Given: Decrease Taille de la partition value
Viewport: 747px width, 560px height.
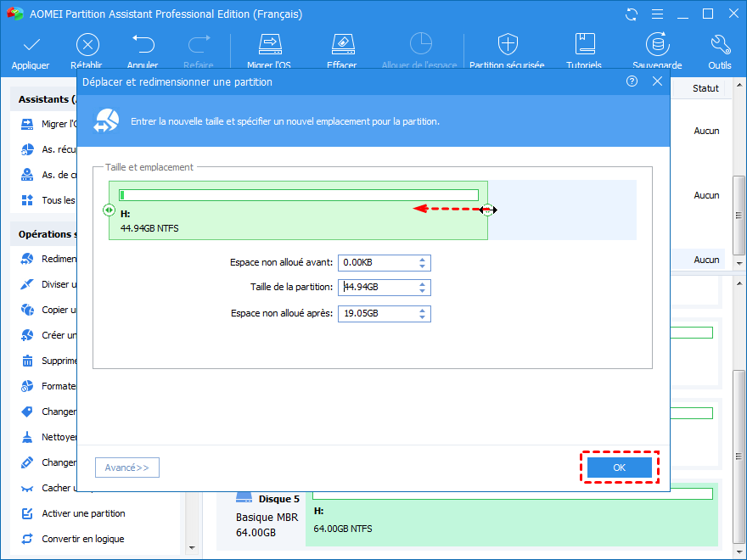Looking at the screenshot, I should click(x=422, y=290).
